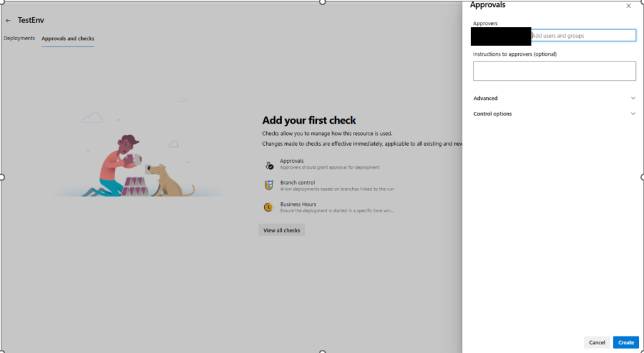Close the Approvals panel with X

(x=628, y=6)
